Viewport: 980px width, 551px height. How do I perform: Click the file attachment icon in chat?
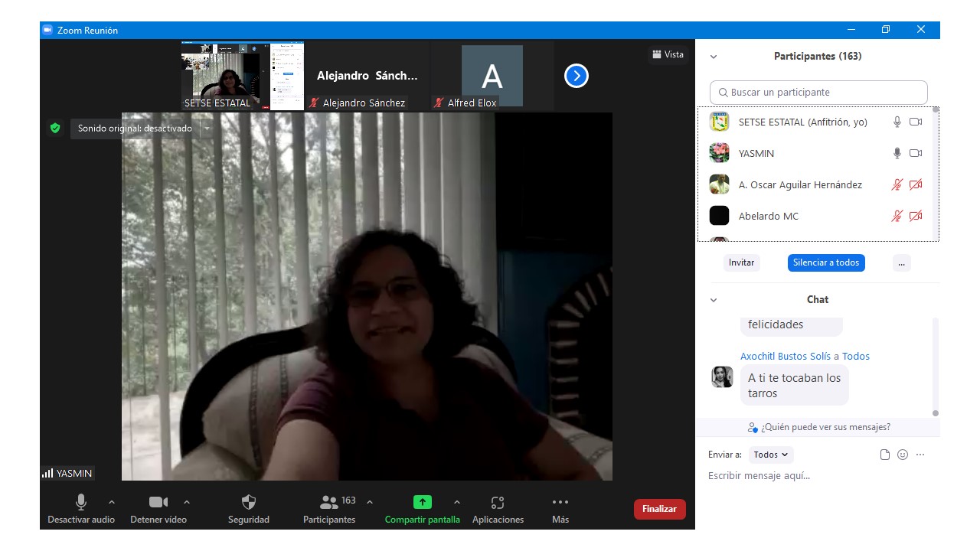tap(885, 455)
